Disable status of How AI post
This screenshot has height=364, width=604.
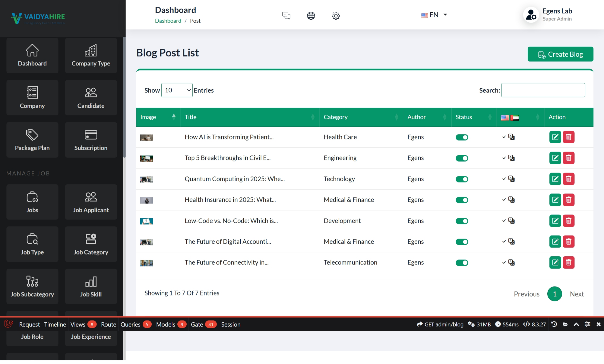[x=462, y=137]
